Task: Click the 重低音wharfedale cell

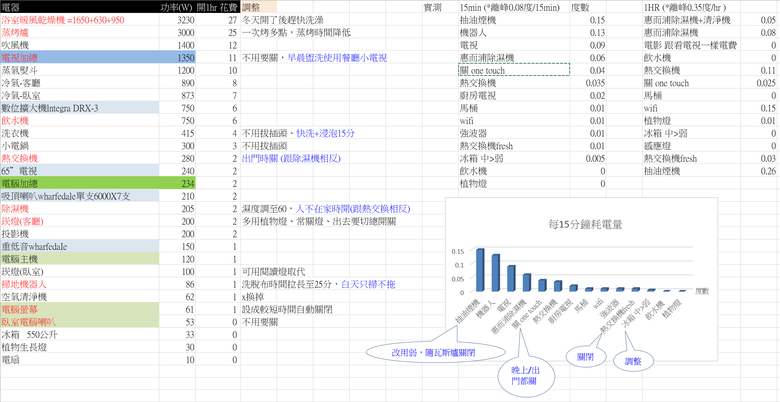Action: click(x=80, y=246)
